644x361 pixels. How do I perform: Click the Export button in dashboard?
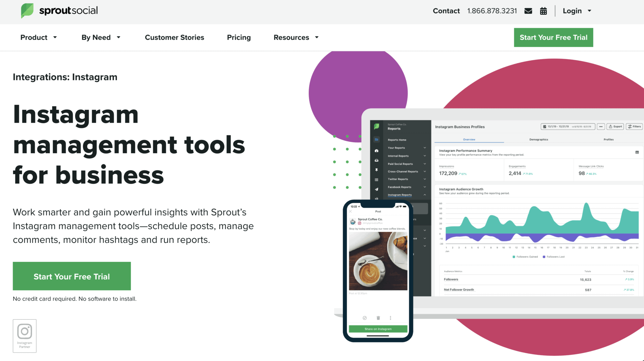(x=615, y=127)
